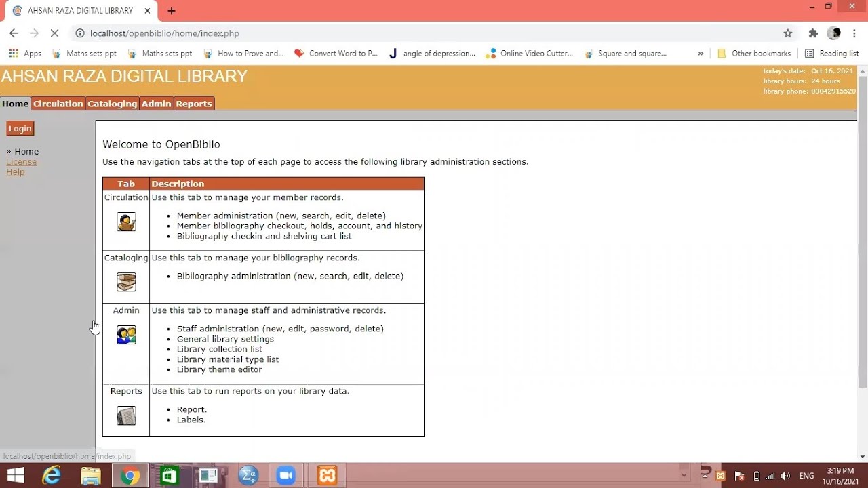The image size is (868, 488).
Task: Open Convert Word to P... bookmark
Action: 336,53
